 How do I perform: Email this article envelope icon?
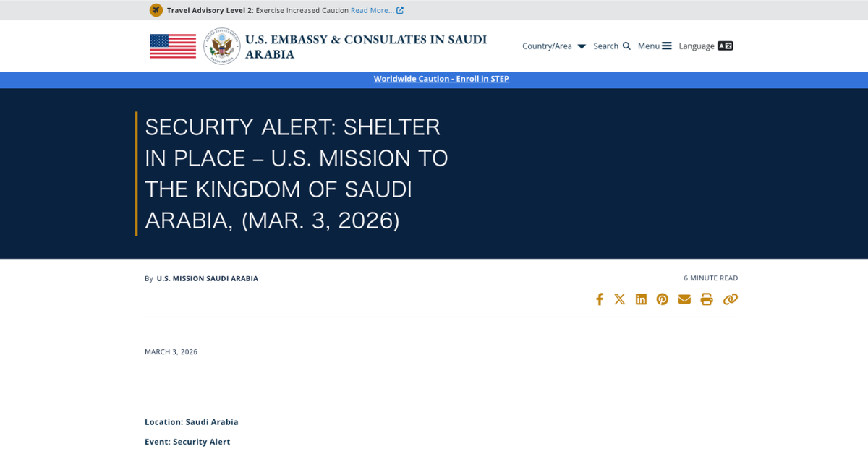coord(684,299)
